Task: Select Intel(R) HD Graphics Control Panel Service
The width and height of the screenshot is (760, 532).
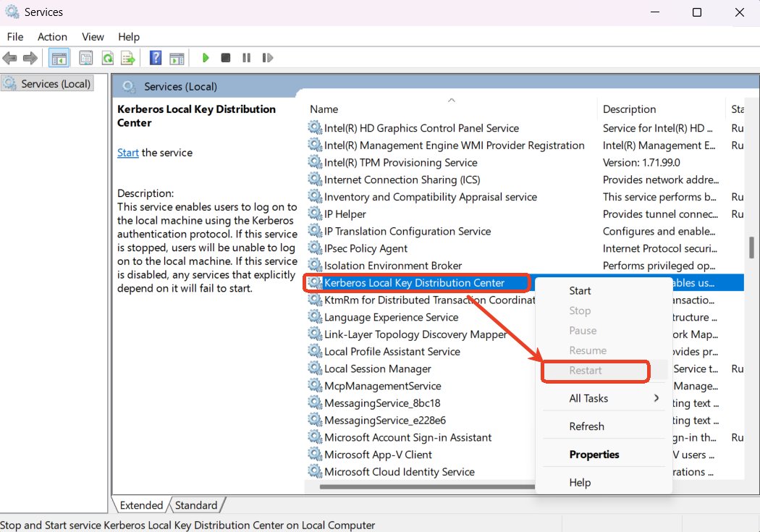Action: [421, 128]
